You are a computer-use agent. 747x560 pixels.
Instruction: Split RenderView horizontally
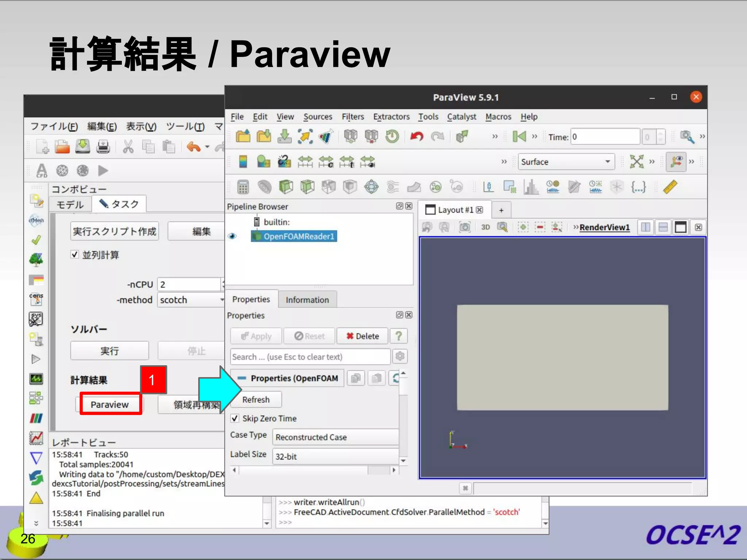pos(646,227)
